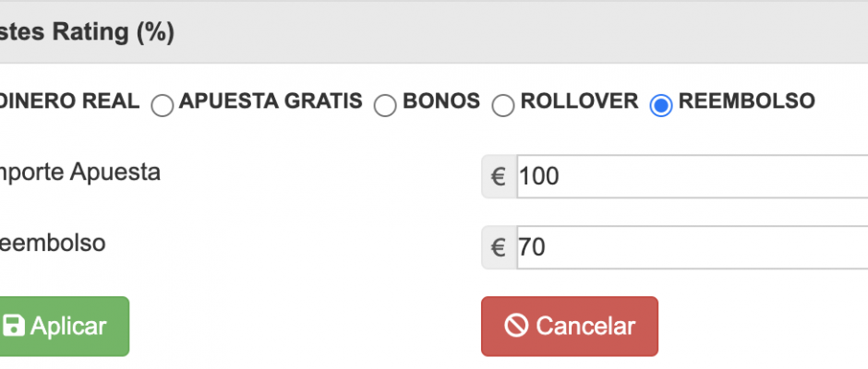Click the ban circle icon in Cancelar

click(x=515, y=326)
